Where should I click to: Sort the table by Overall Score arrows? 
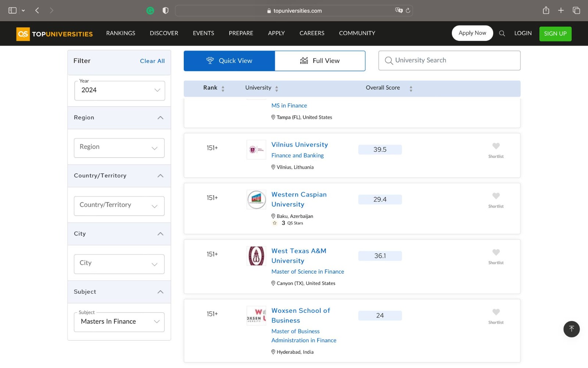pos(411,89)
